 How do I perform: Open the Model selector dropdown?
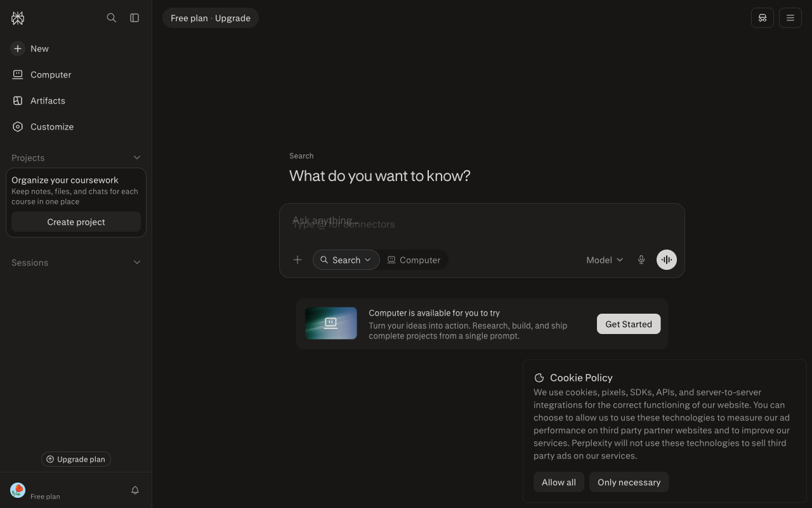(x=605, y=260)
